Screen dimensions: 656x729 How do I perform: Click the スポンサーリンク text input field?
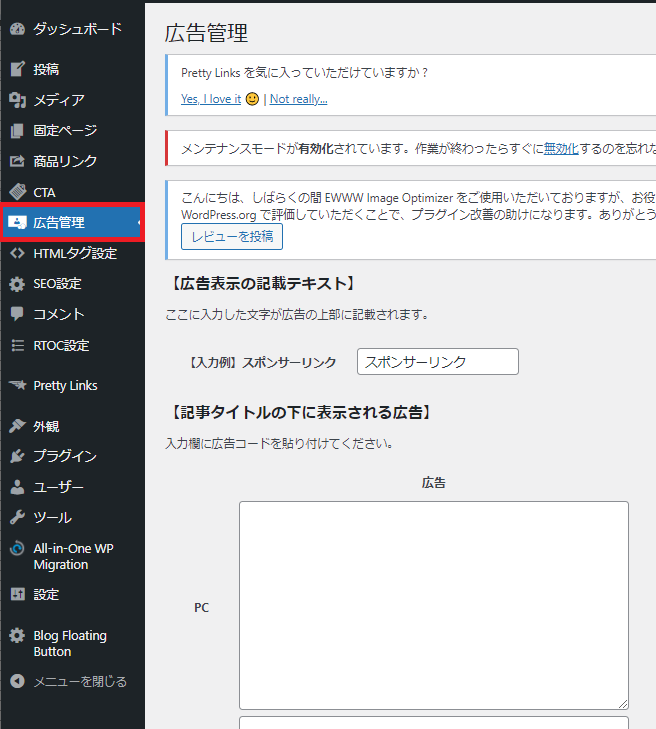[x=437, y=361]
